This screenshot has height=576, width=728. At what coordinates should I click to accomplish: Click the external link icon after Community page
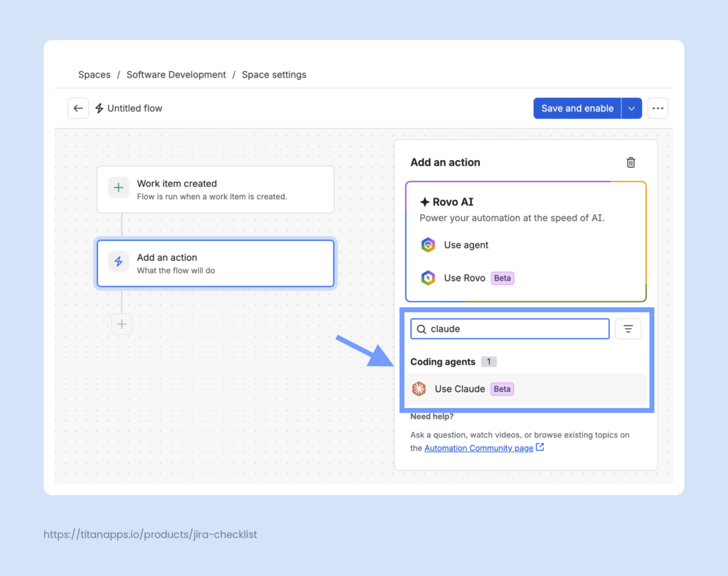click(x=540, y=447)
